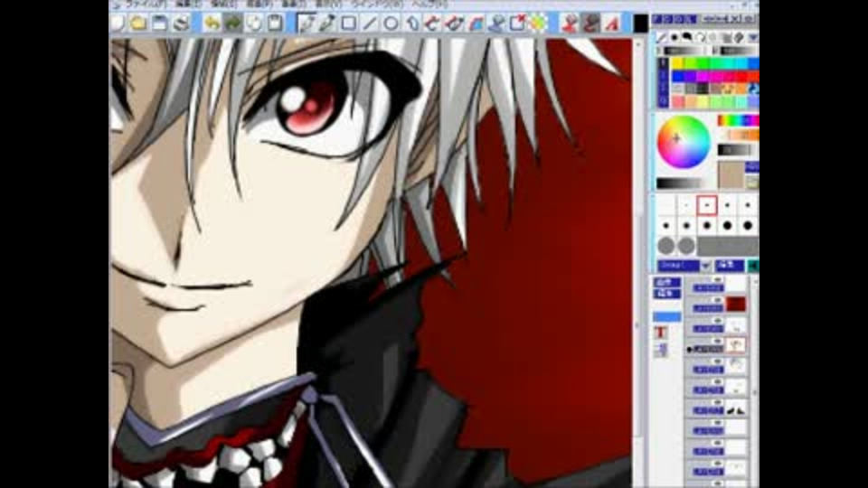Image resolution: width=868 pixels, height=488 pixels.
Task: Select the red-outlined small brush size
Action: click(707, 205)
